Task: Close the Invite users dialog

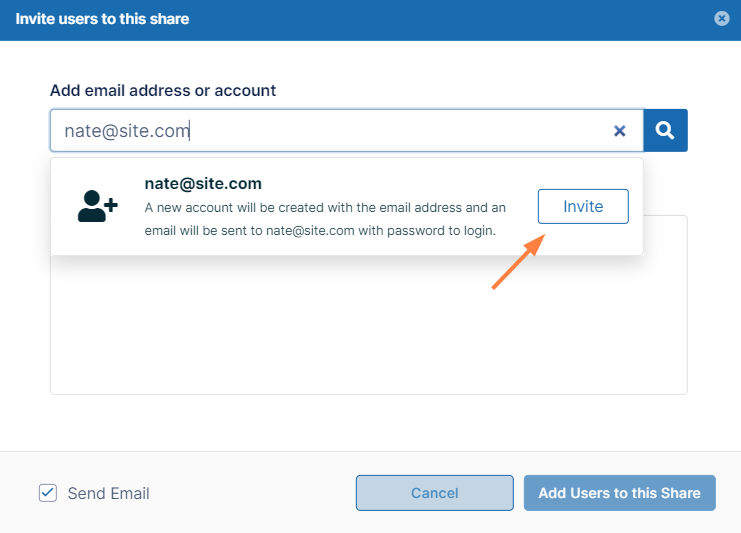Action: (722, 19)
